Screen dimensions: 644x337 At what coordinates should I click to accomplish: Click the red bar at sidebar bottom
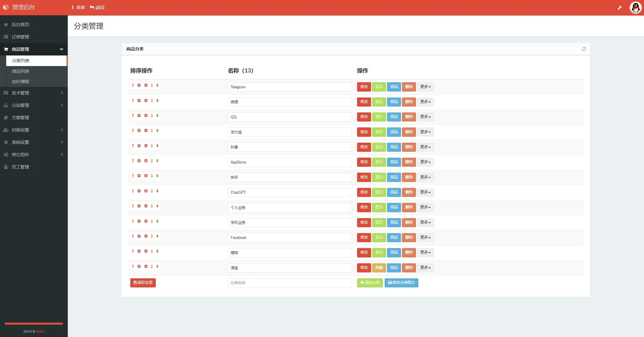click(34, 323)
